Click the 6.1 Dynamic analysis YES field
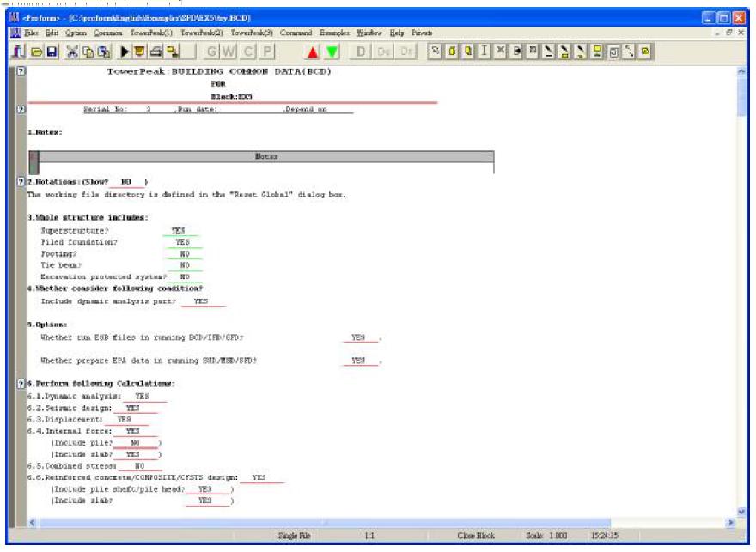Screen dimensions: 756x552 coord(143,397)
